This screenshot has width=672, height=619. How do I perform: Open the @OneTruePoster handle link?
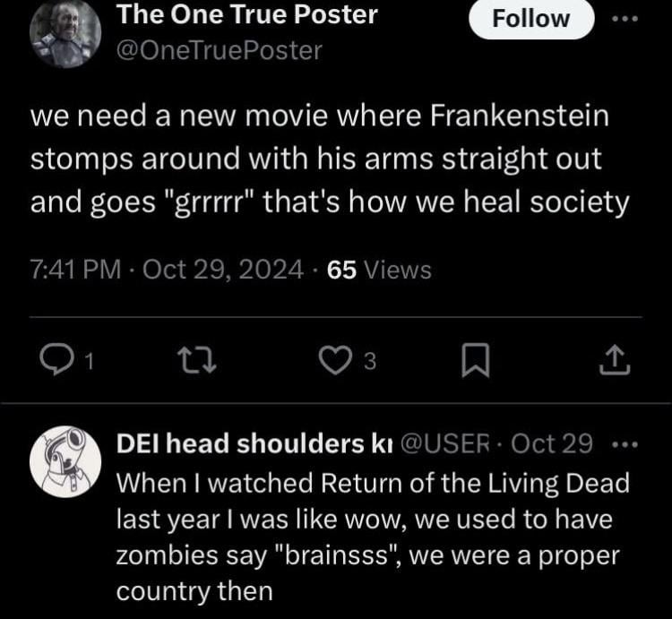coord(220,51)
